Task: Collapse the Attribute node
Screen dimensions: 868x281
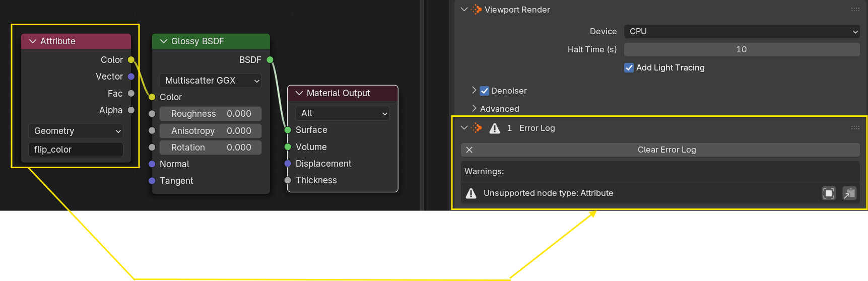Action: tap(33, 41)
